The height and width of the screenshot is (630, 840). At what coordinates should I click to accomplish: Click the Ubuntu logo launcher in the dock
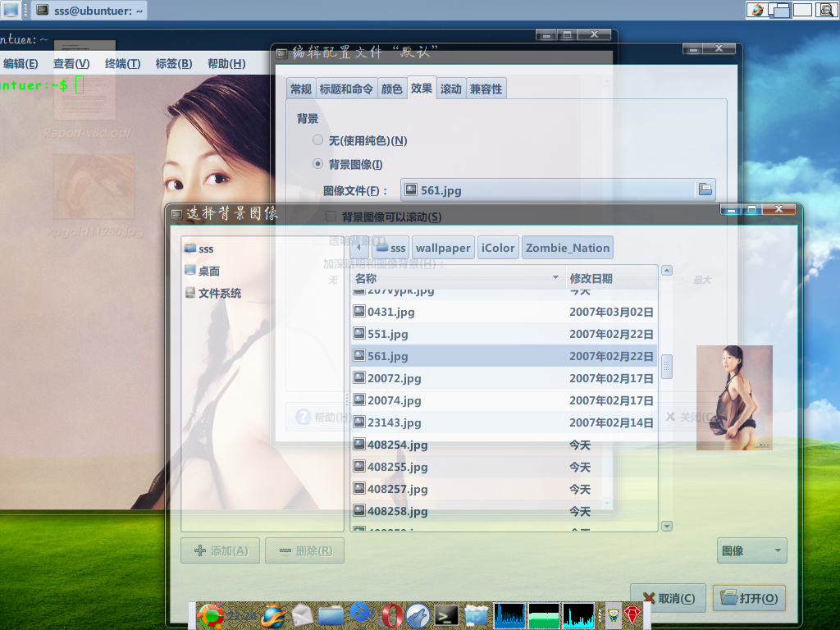pyautogui.click(x=211, y=615)
